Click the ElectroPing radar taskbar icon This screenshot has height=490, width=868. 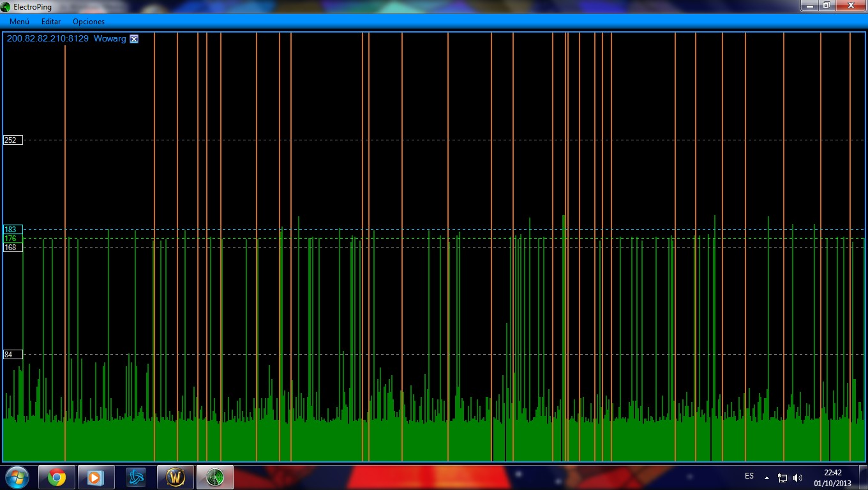point(215,477)
